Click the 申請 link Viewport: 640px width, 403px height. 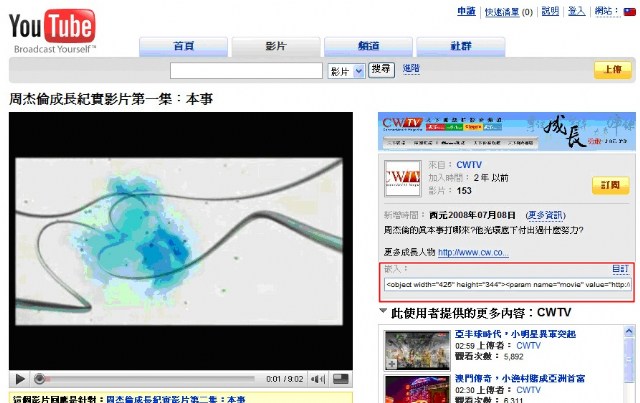(x=466, y=11)
